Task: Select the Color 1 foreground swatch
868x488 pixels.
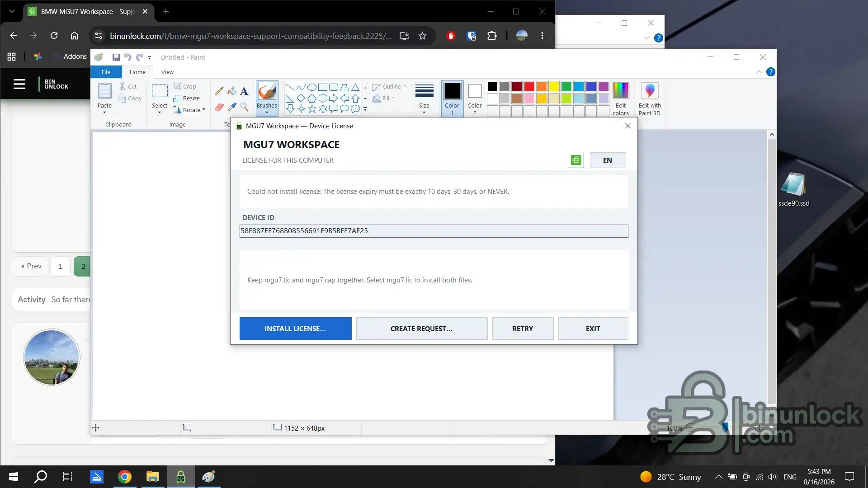Action: coord(452,99)
